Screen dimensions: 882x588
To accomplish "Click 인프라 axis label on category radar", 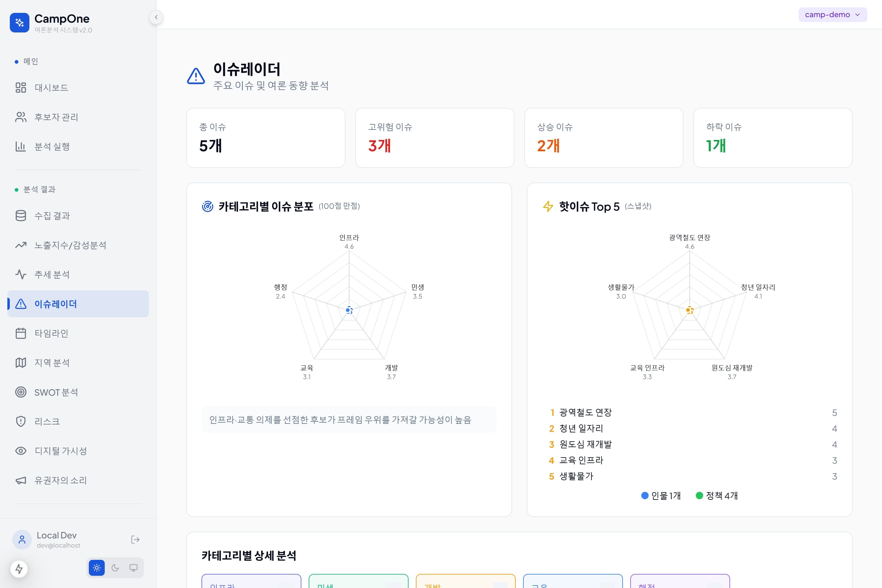I will [x=349, y=237].
